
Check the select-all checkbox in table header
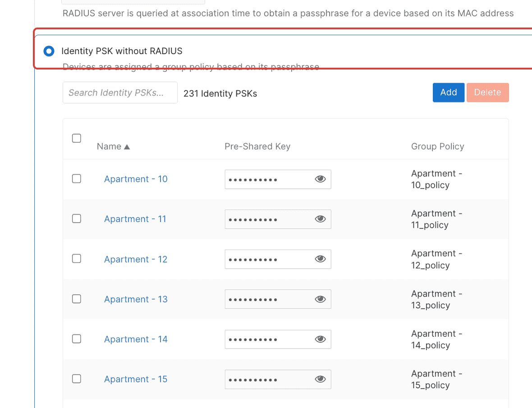[x=77, y=138]
